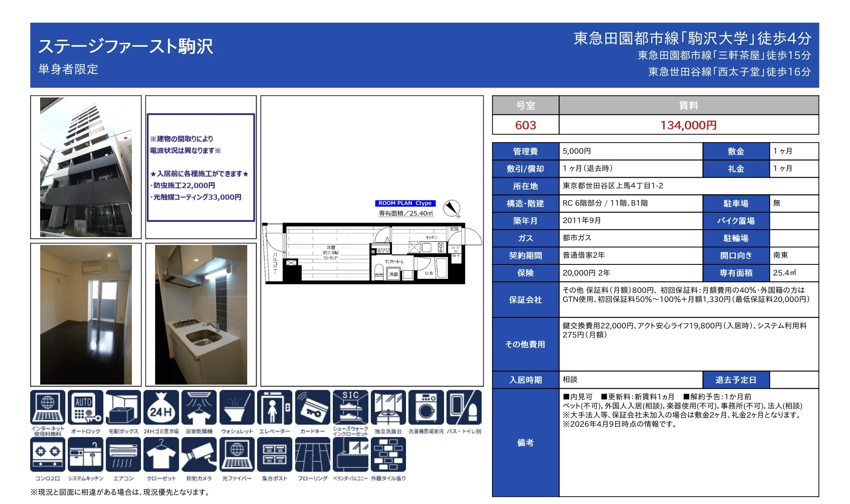This screenshot has width=850, height=504.
Task: Click the address 東京都世田谷区上馬4丁目1-2
Action: [613, 186]
